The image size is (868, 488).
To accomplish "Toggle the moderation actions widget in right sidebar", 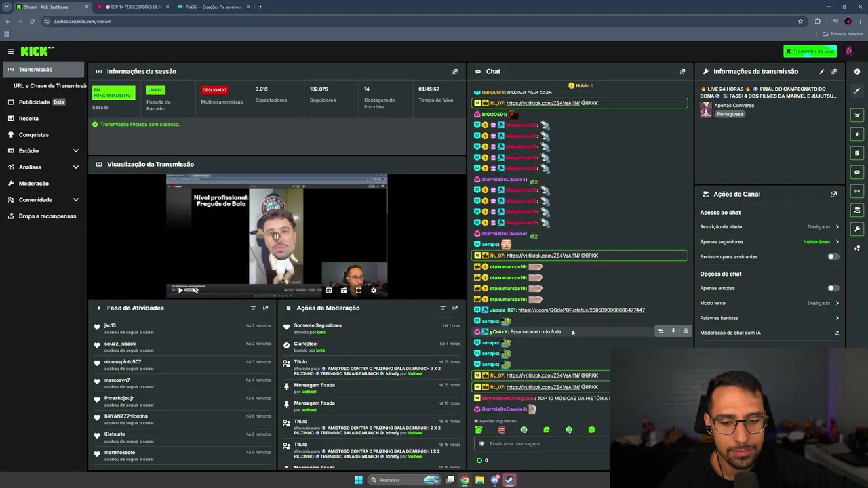I will [857, 153].
